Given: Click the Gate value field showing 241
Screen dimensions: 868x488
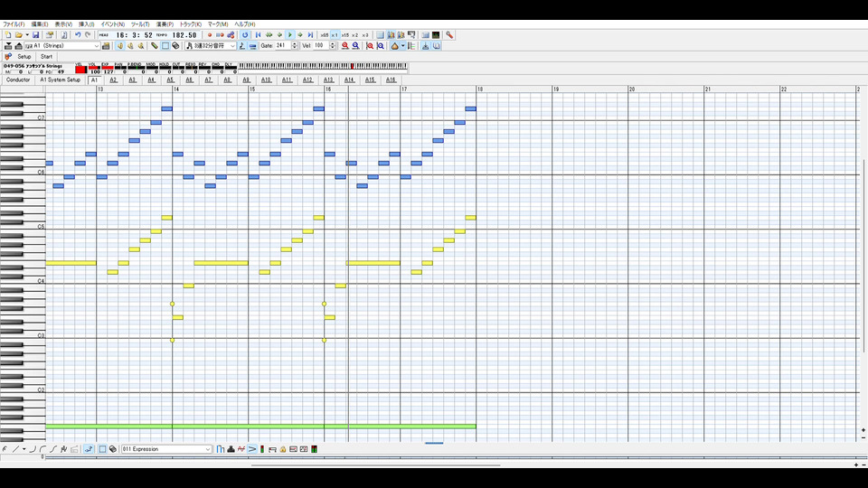Looking at the screenshot, I should click(x=283, y=46).
